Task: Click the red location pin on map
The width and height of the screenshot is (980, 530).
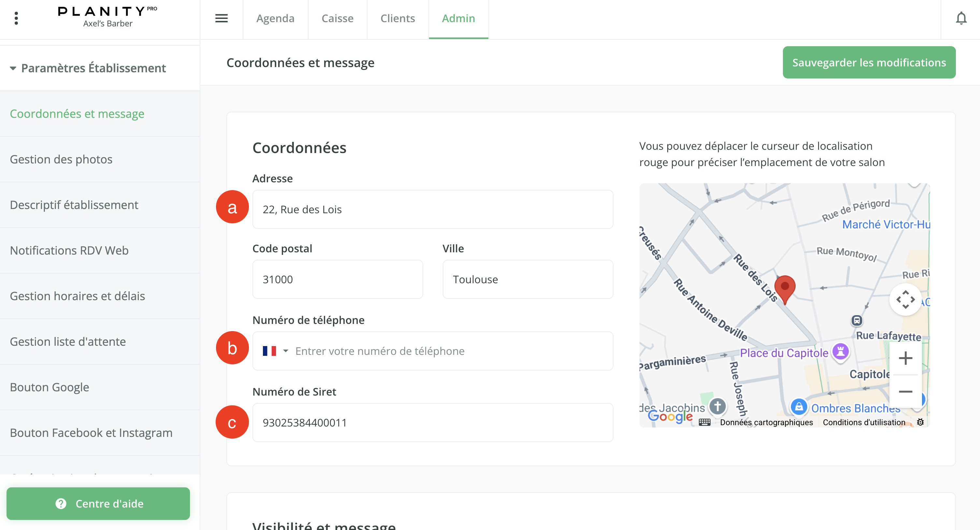Action: click(x=785, y=288)
